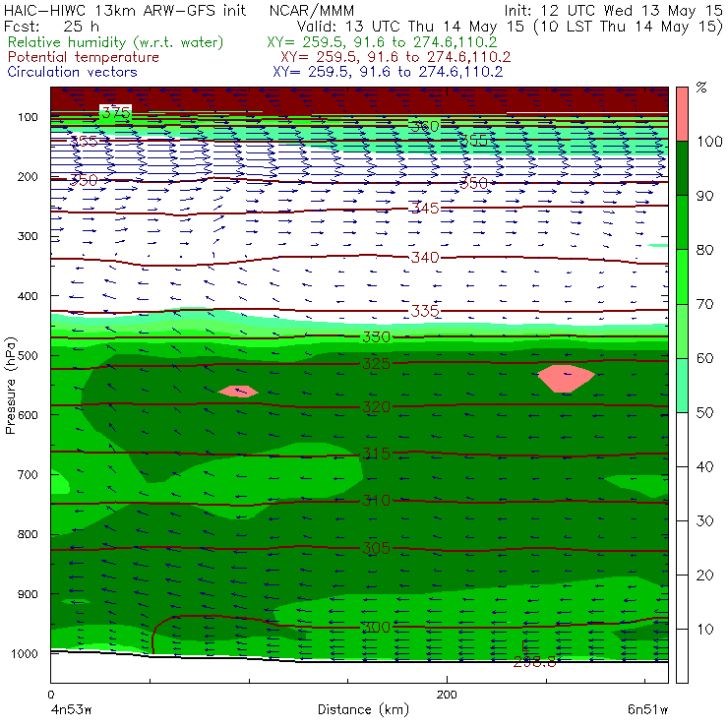This screenshot has width=728, height=728.
Task: Click the '335' contour label
Action: (425, 311)
